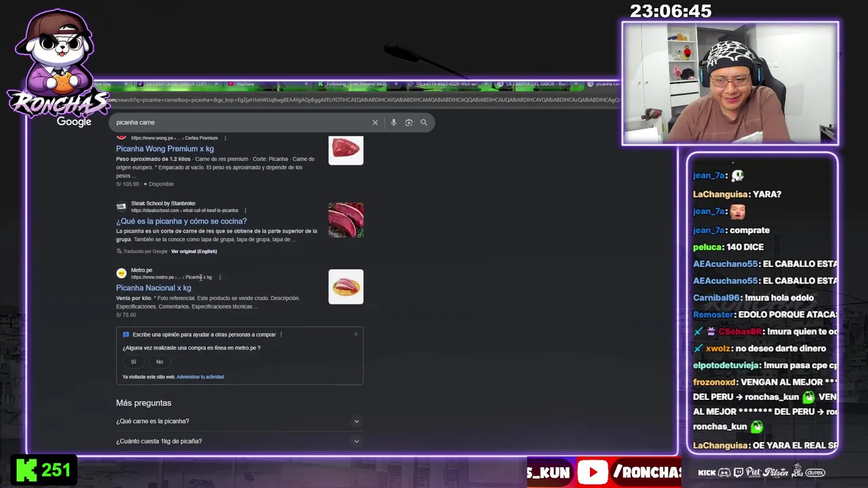Open the three-dot menu on opinion card header
The width and height of the screenshot is (868, 488).
pos(281,334)
